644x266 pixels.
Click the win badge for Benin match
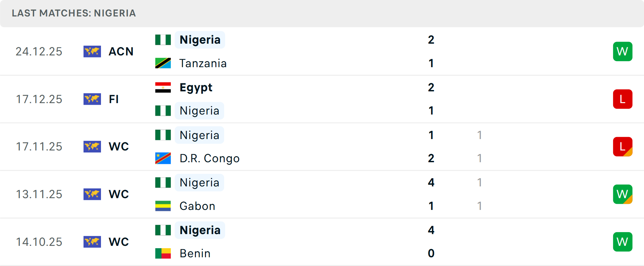pyautogui.click(x=623, y=242)
